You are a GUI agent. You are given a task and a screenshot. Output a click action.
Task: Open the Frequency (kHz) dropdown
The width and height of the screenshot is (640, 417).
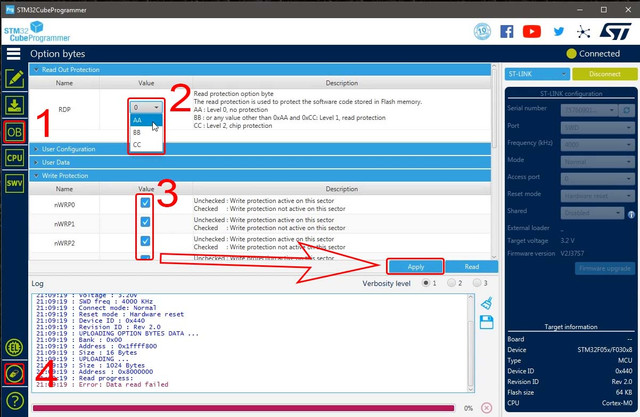pos(598,145)
